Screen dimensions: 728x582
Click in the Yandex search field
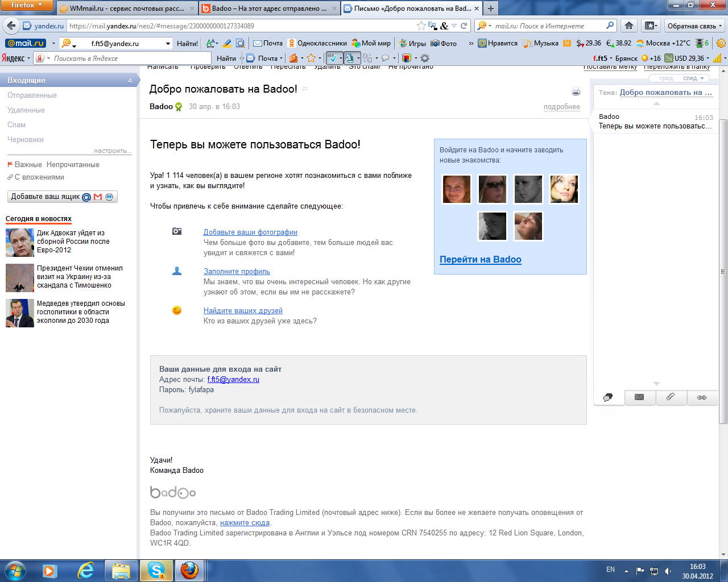click(131, 58)
